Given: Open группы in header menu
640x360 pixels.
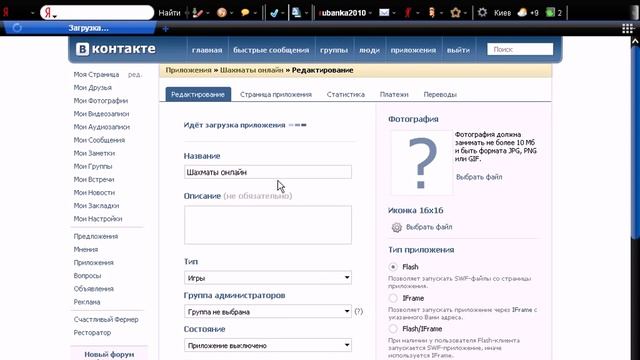Looking at the screenshot, I should click(x=334, y=50).
